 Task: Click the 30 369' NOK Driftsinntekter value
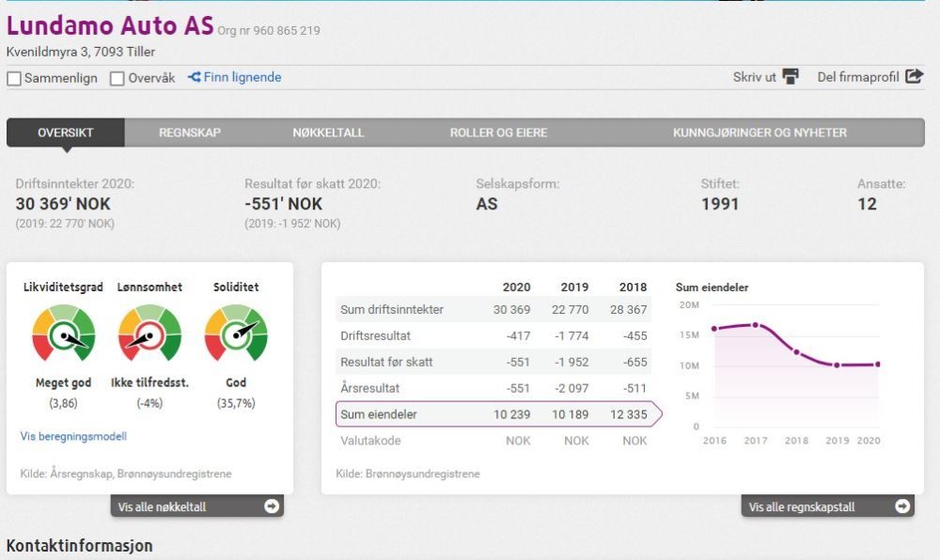pos(63,204)
